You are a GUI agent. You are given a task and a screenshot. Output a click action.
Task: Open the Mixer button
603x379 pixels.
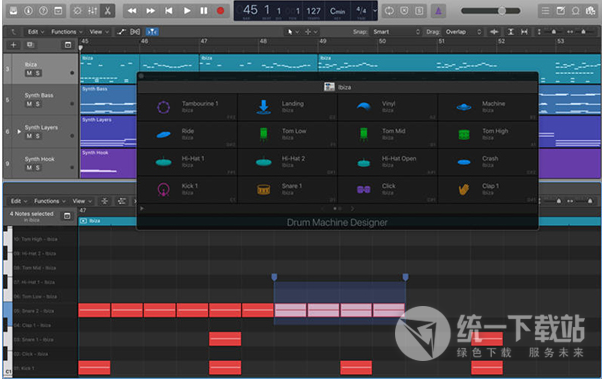pos(93,11)
